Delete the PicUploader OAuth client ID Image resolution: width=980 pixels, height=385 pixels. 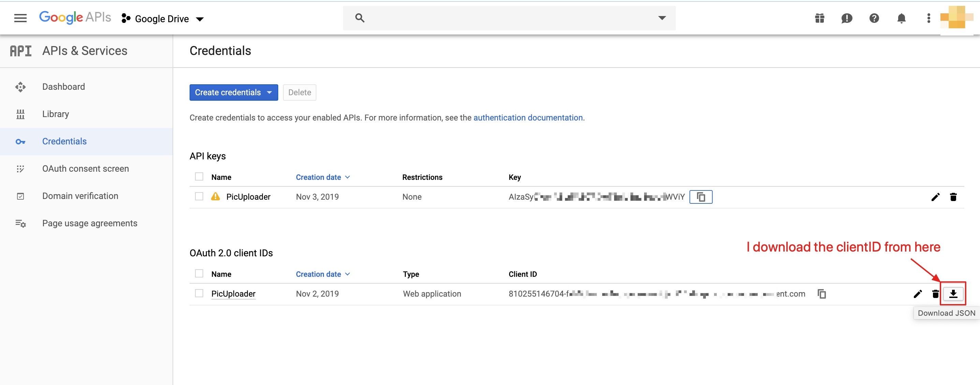(935, 294)
